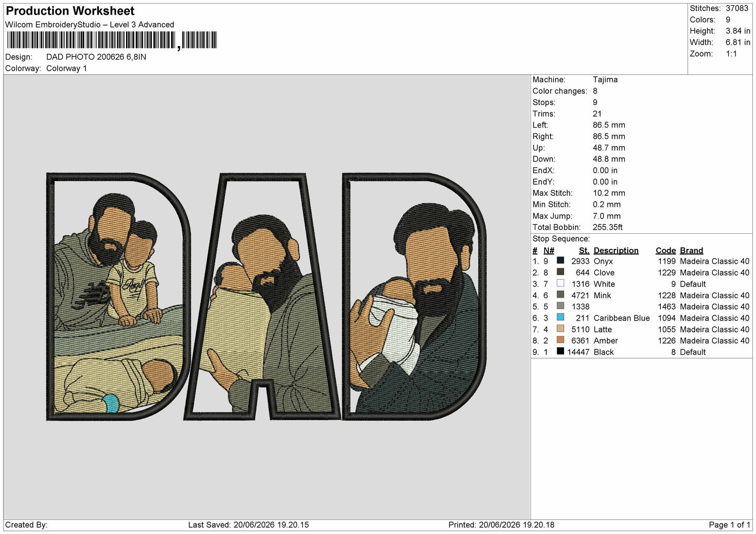The width and height of the screenshot is (756, 534).
Task: Click the Latte color swatch
Action: click(x=560, y=329)
